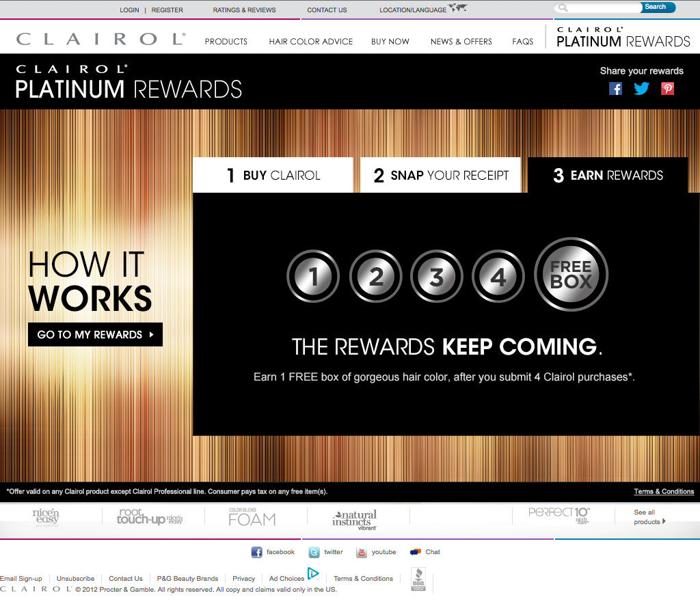Open Terms & Conditions link under banner
The image size is (700, 602).
[664, 491]
